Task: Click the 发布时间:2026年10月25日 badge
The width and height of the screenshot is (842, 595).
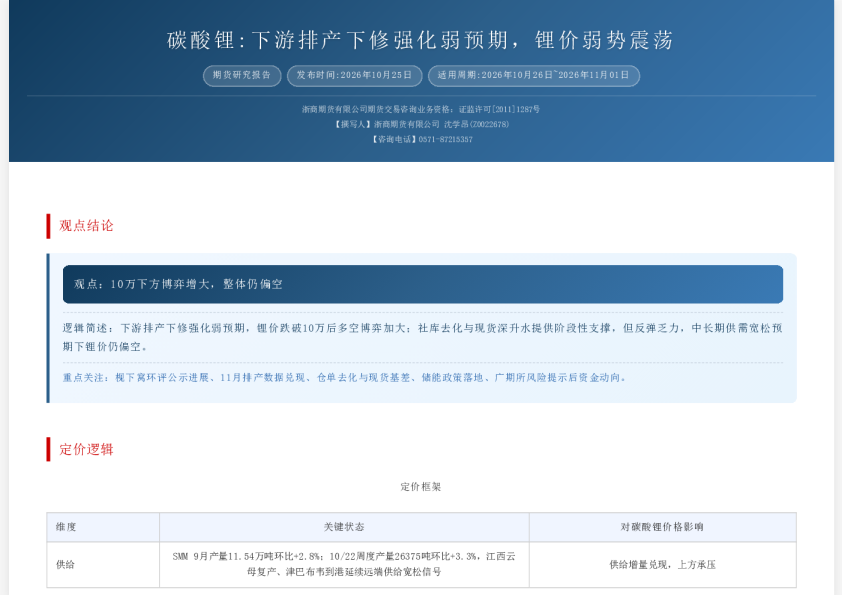Action: [x=354, y=75]
